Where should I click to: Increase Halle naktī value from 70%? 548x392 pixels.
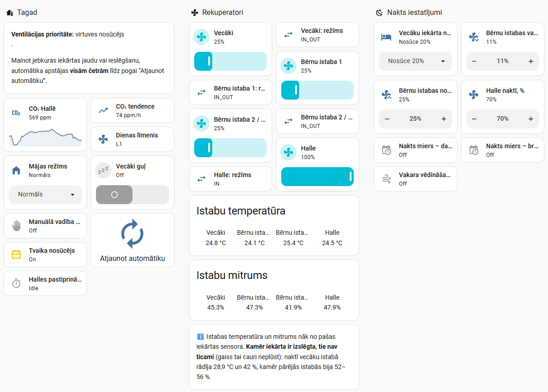[x=531, y=119]
